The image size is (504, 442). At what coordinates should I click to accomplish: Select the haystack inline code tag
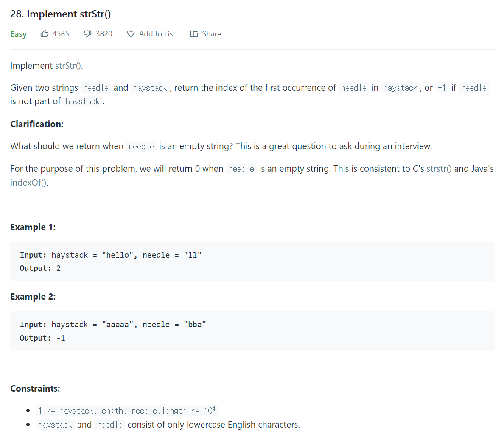150,88
